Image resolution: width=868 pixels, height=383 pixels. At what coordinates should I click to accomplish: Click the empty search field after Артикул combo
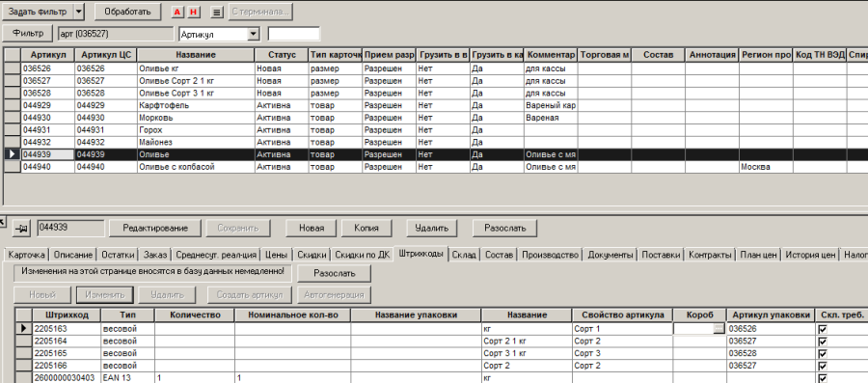point(293,35)
